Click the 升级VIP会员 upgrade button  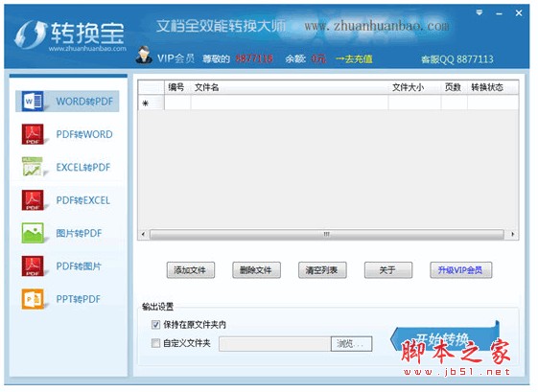460,270
